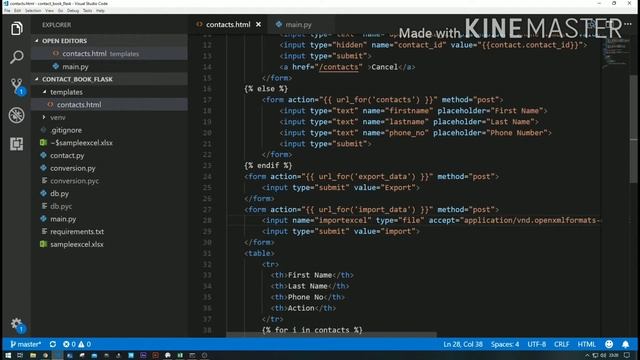Open the Manage gear menu
This screenshot has height=360, width=640.
pos(17,325)
